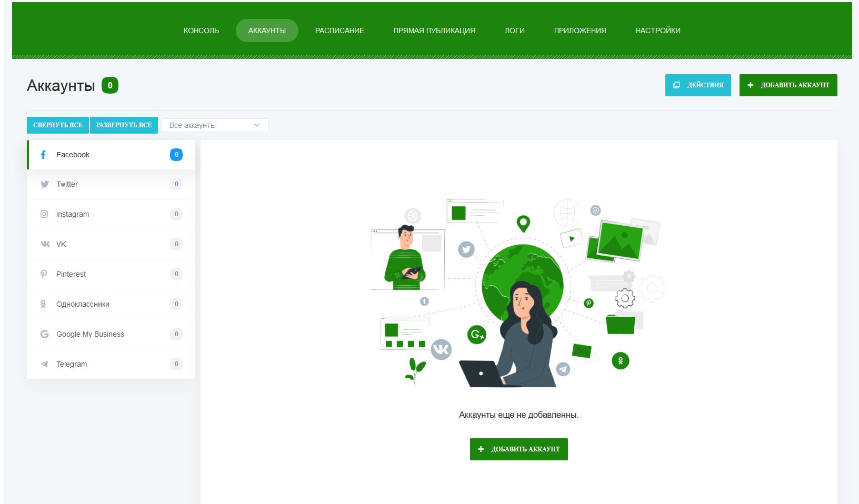Click the Pinterest icon in list
Viewport: 859px width, 504px height.
(x=44, y=274)
